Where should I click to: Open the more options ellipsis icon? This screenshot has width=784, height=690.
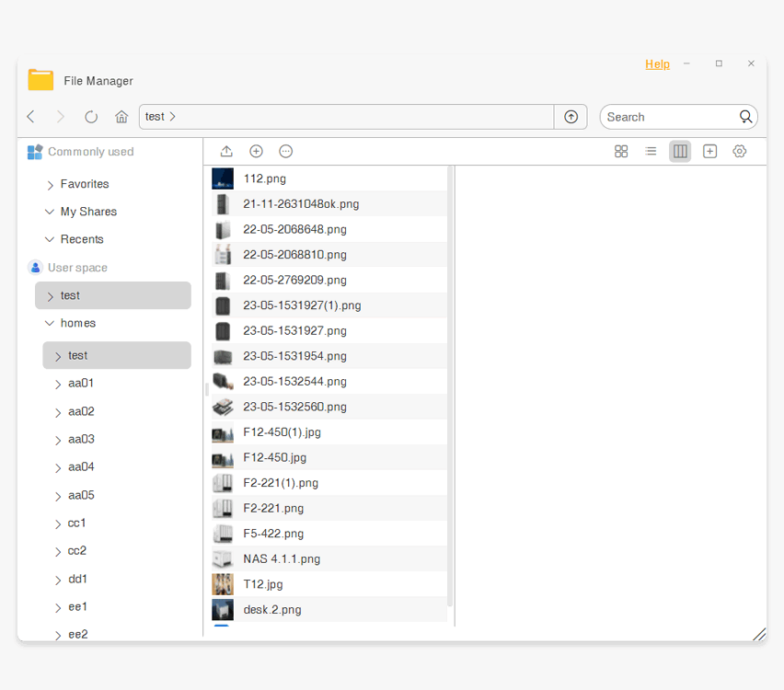(286, 152)
